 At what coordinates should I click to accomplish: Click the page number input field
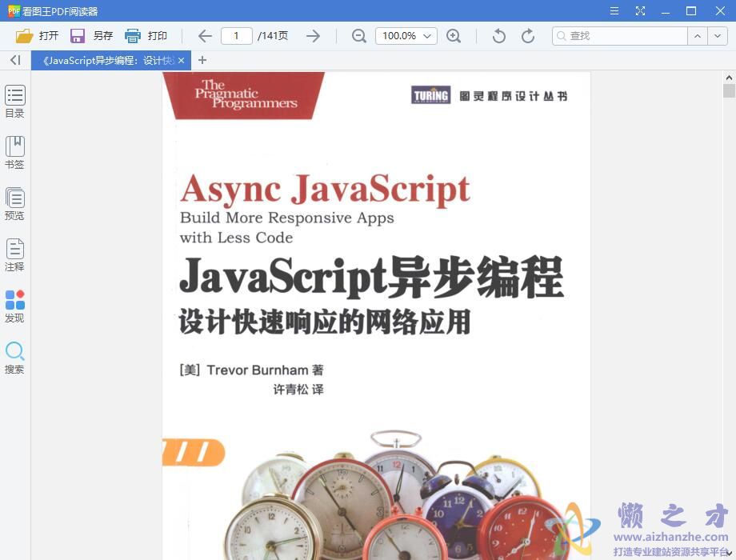237,35
